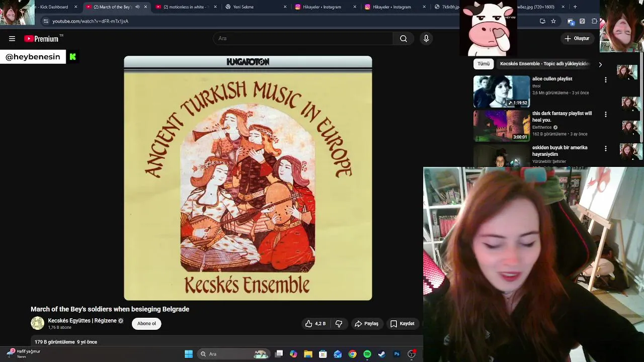This screenshot has width=644, height=362.
Task: Open Task View from taskbar
Action: (279, 354)
